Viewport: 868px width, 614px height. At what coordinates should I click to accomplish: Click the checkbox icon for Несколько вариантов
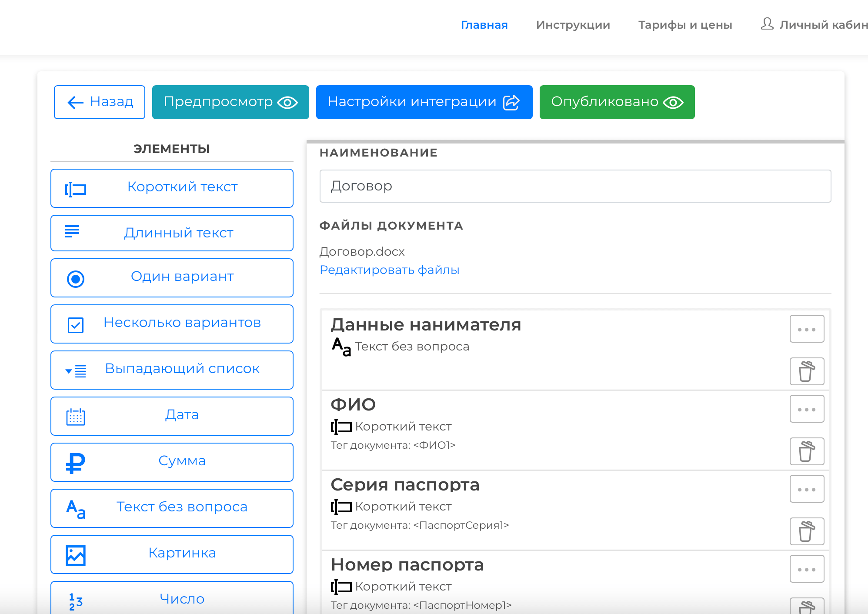[76, 325]
